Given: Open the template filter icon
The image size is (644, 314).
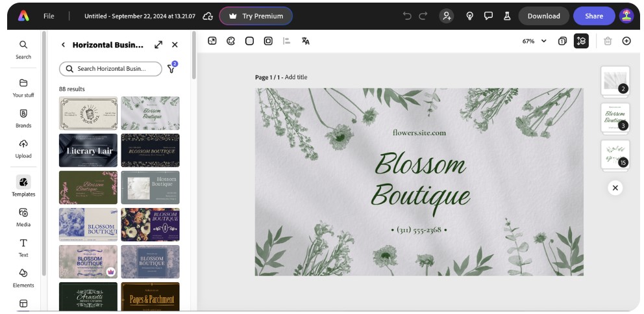Looking at the screenshot, I should pyautogui.click(x=171, y=68).
